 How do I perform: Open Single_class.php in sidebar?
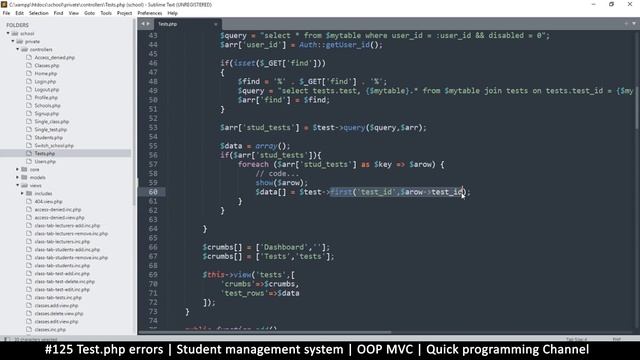coord(51,122)
